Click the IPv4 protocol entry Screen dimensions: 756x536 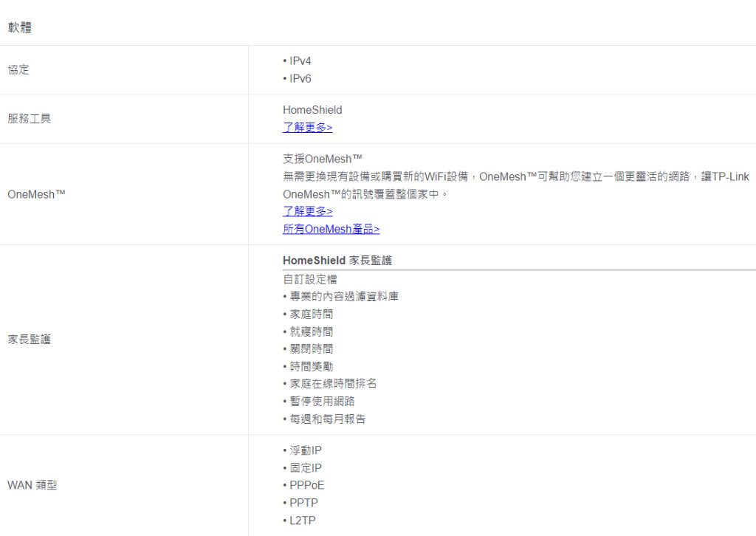[300, 61]
